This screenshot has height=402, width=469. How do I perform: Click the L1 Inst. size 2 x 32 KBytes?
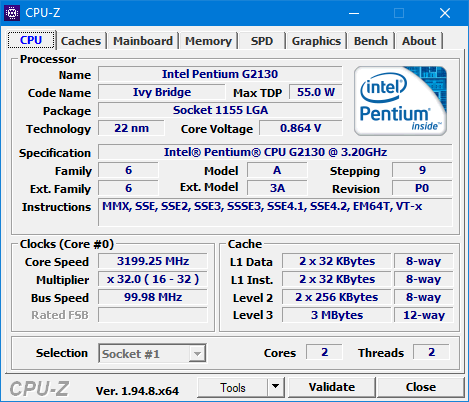click(337, 279)
